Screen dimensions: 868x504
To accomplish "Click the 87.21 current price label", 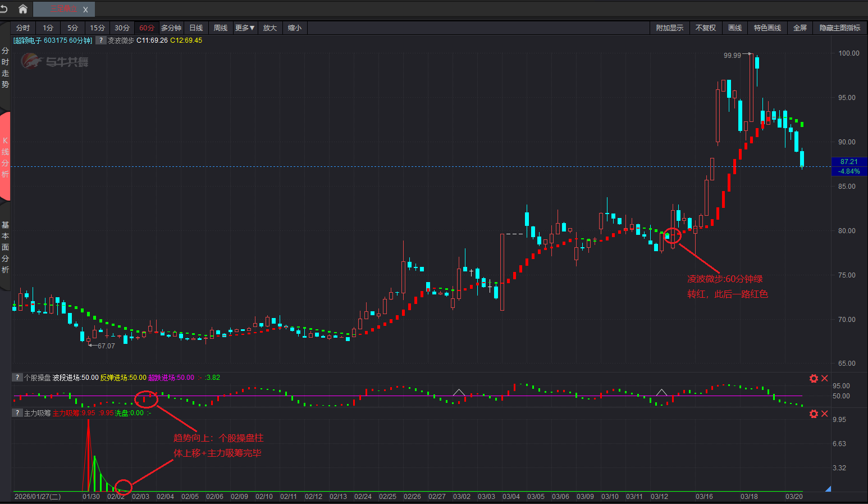I will (x=848, y=162).
